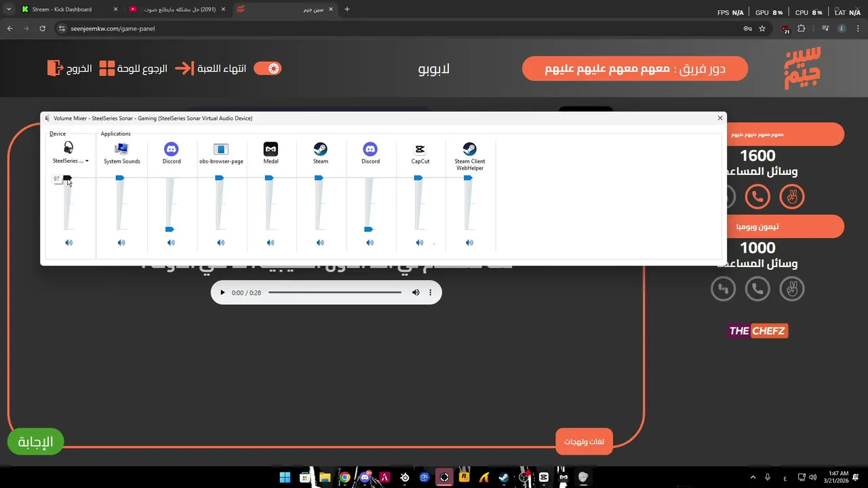The width and height of the screenshot is (868, 488).
Task: Close the Stream - Kick Dashboard tab
Action: pos(115,9)
